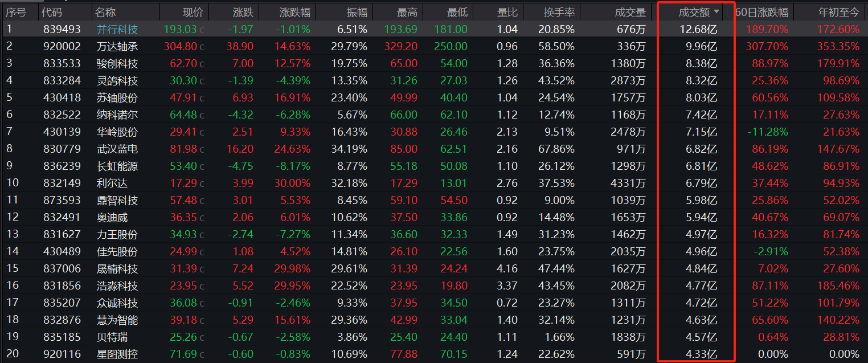Click stock name 苏轴股份

[x=117, y=97]
